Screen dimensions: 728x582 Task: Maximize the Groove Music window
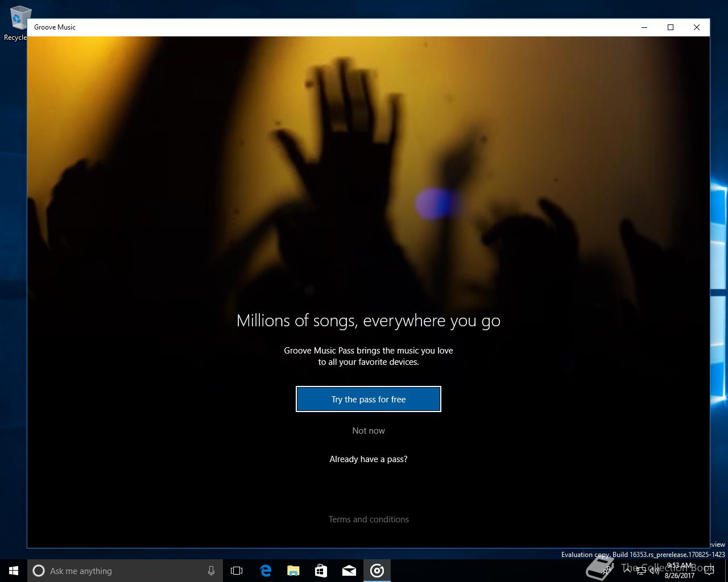click(x=671, y=27)
